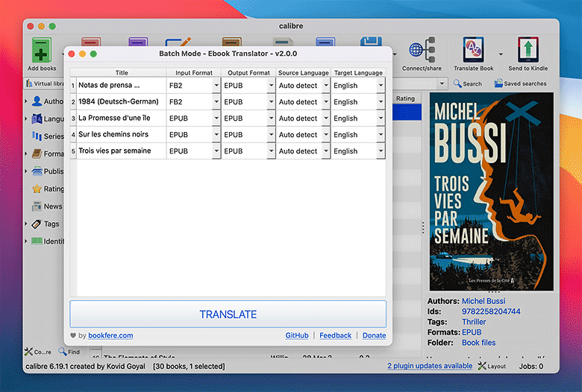
Task: Open the Thriller tag link
Action: tap(474, 321)
